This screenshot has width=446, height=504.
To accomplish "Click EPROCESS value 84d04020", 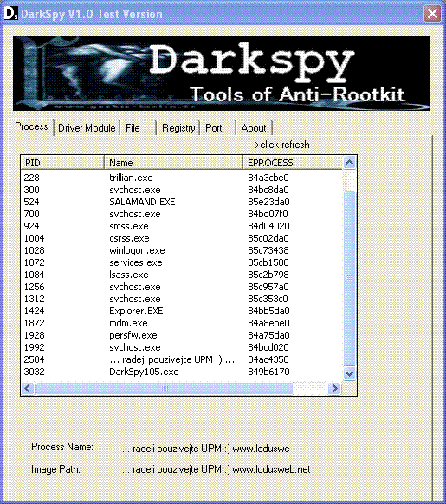I will pyautogui.click(x=268, y=226).
